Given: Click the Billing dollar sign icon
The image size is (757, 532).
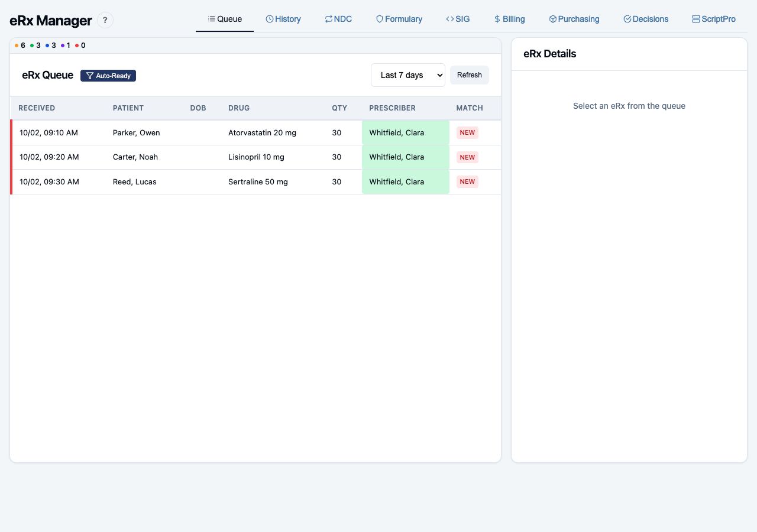Looking at the screenshot, I should 497,19.
